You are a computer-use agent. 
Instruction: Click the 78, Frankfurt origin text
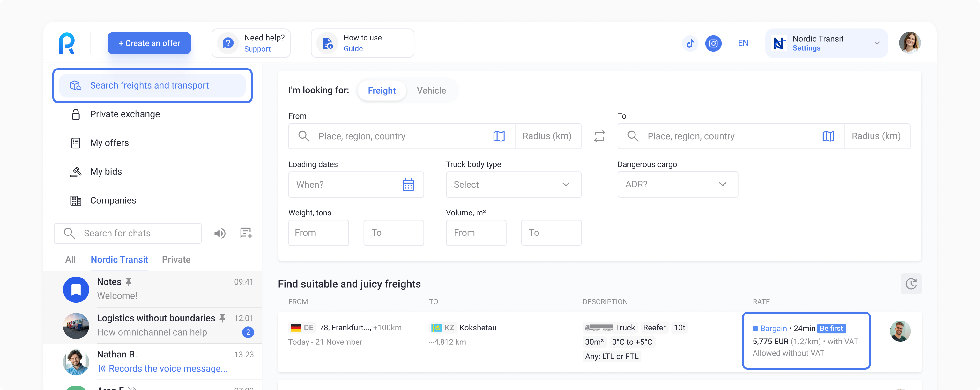pos(345,328)
